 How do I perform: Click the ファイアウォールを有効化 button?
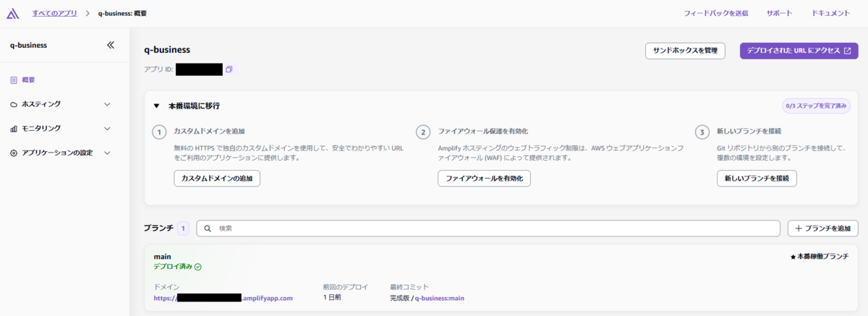(x=484, y=178)
